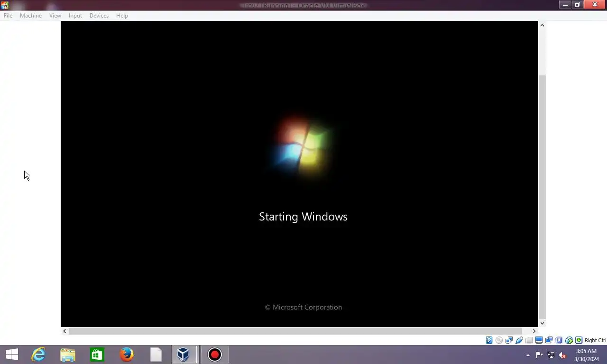
Task: Open the clock showing 3:05 AM
Action: point(587,355)
